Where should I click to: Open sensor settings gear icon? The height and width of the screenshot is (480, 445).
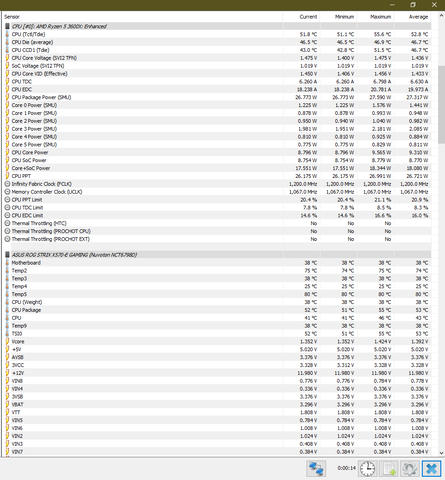[410, 468]
